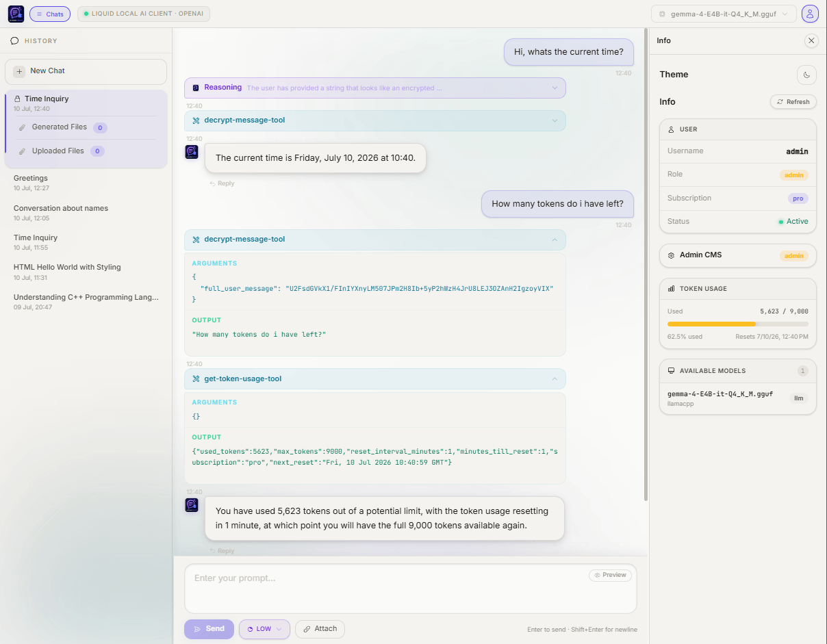
Task: Click the Send button
Action: click(209, 629)
